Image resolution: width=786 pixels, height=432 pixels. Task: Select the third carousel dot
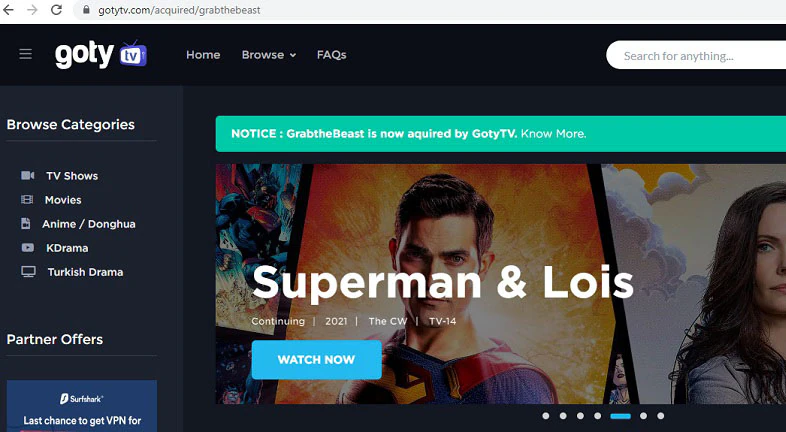580,416
